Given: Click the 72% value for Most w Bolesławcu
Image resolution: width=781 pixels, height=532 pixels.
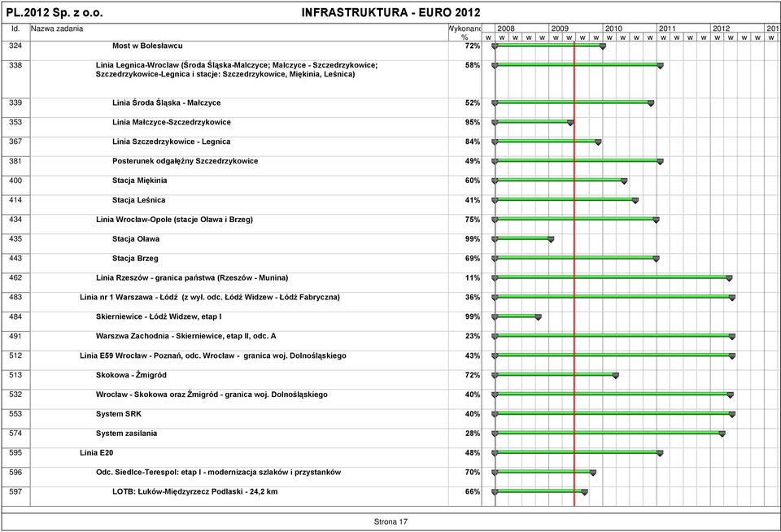Looking at the screenshot, I should tap(473, 46).
